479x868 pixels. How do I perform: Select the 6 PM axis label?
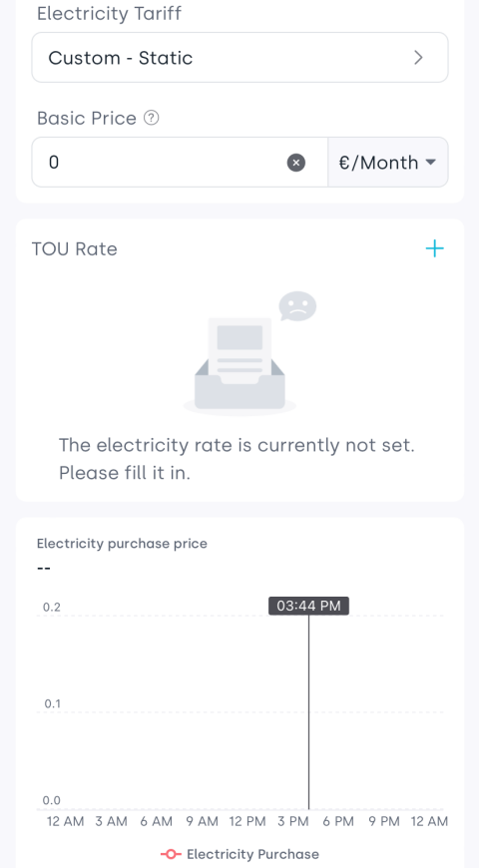(x=337, y=821)
